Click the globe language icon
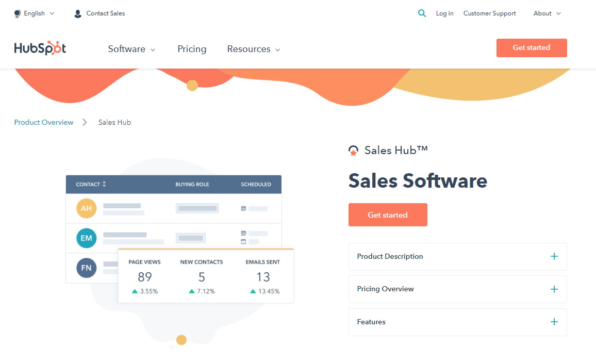 [x=17, y=14]
